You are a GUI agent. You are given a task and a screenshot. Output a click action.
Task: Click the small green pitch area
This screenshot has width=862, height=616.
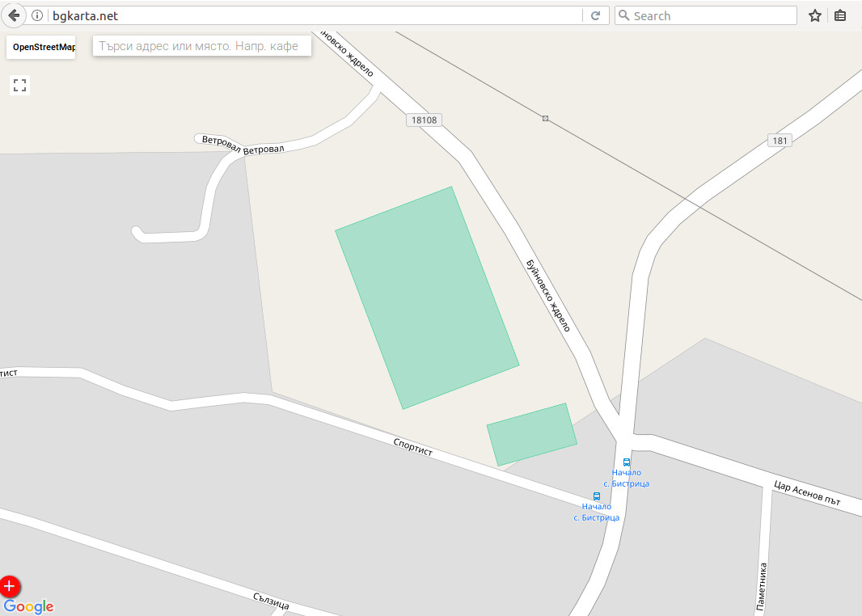pos(531,435)
